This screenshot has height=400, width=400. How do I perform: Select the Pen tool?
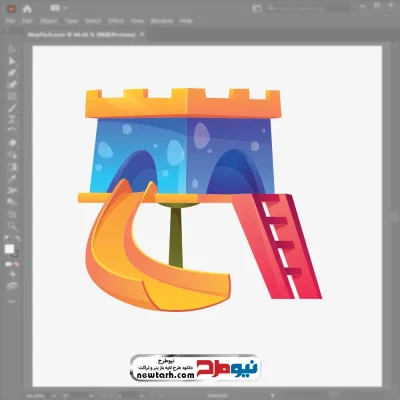pos(12,73)
